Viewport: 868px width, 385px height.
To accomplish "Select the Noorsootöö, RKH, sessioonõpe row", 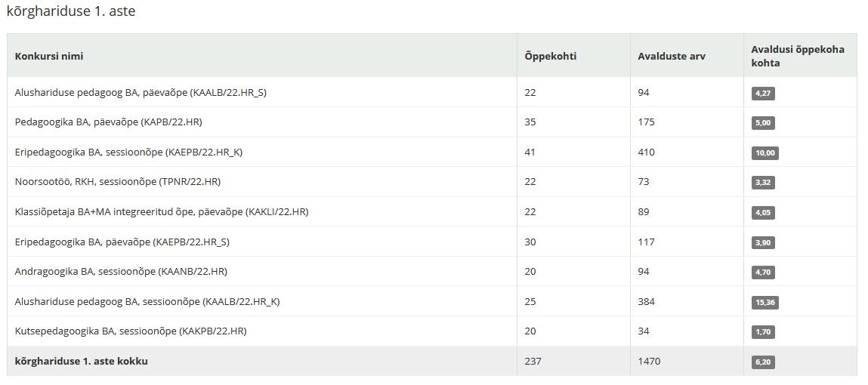I will click(432, 182).
